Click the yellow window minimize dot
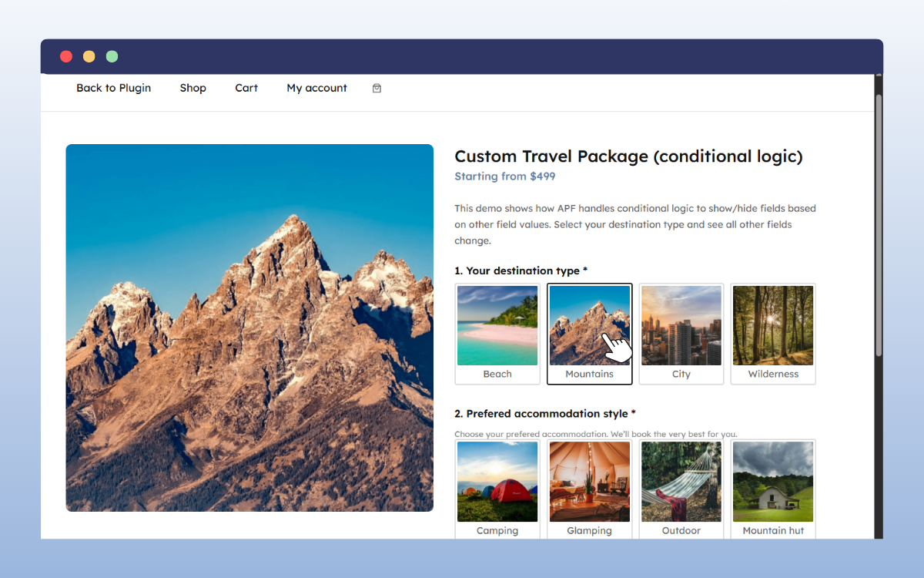The image size is (924, 578). click(x=89, y=56)
